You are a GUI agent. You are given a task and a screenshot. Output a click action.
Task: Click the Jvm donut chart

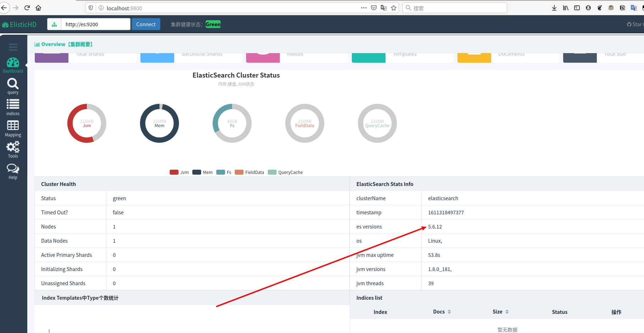click(x=87, y=123)
